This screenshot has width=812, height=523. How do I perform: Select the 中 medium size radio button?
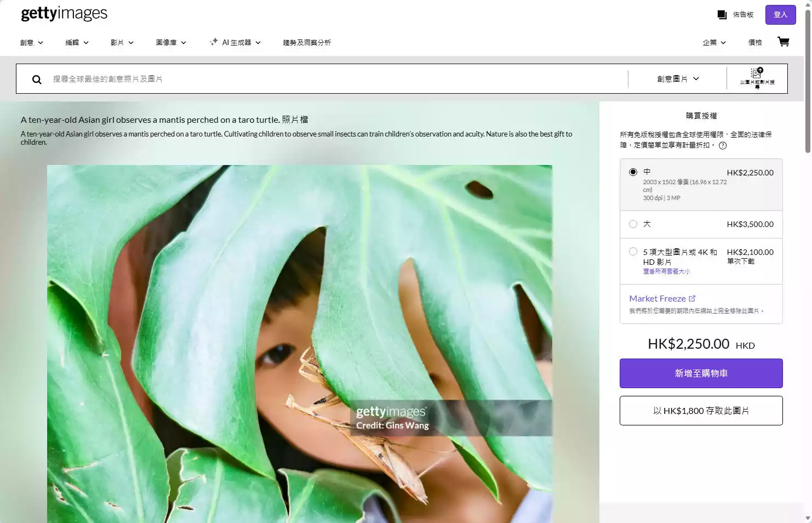point(633,172)
